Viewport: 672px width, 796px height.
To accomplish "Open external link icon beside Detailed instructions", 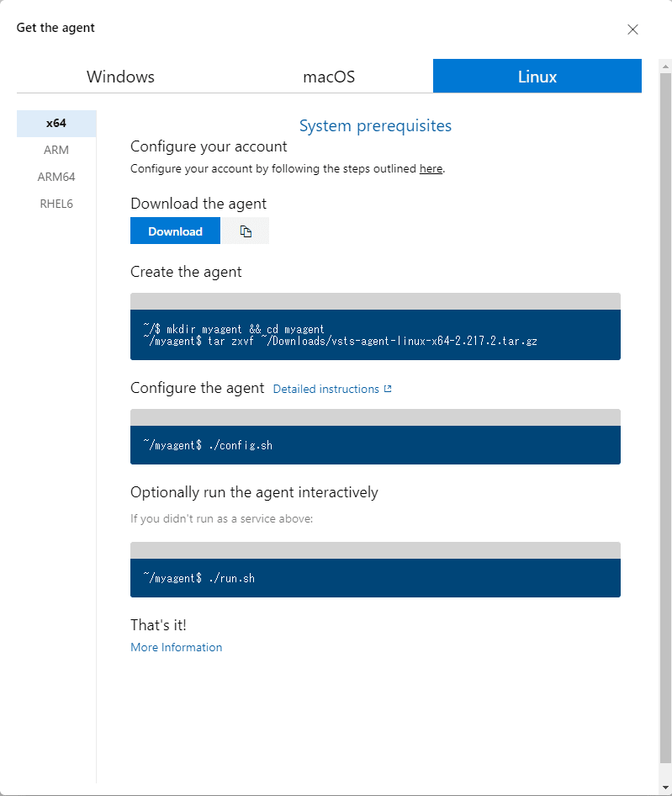I will (x=388, y=389).
